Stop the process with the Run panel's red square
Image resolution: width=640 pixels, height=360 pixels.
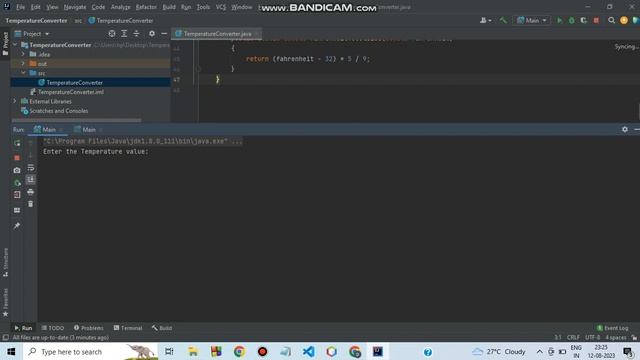[x=17, y=158]
